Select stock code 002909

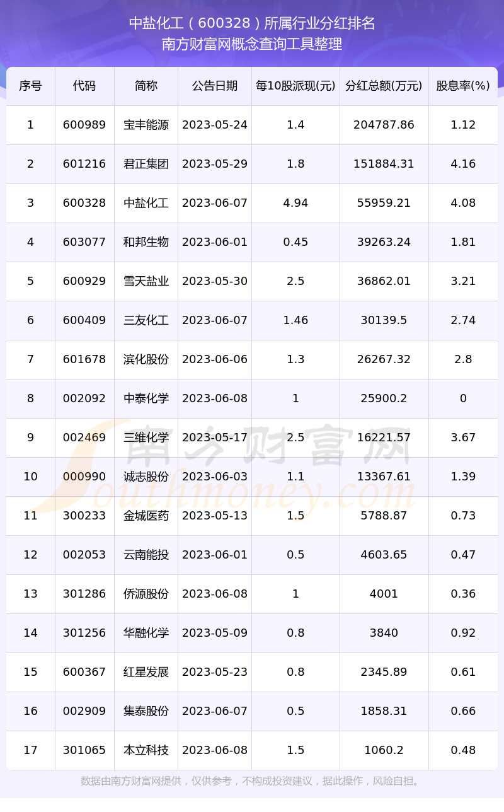tap(84, 711)
